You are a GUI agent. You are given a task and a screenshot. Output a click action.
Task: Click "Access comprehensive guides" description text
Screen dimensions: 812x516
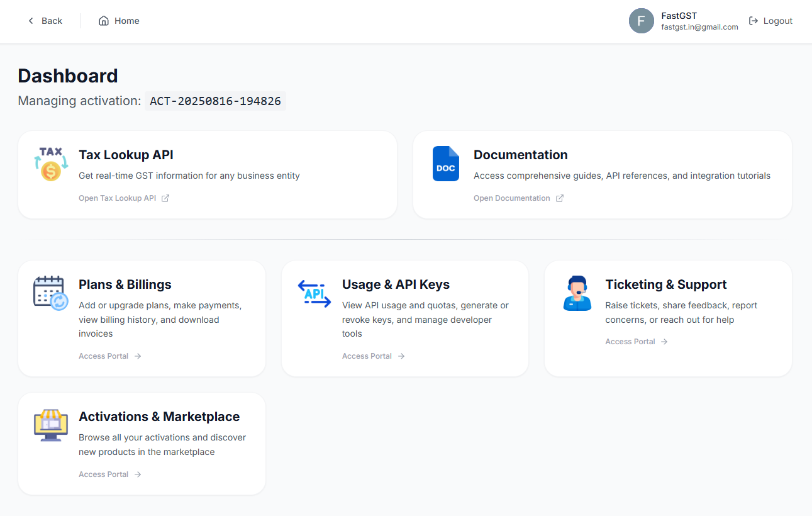(x=622, y=176)
